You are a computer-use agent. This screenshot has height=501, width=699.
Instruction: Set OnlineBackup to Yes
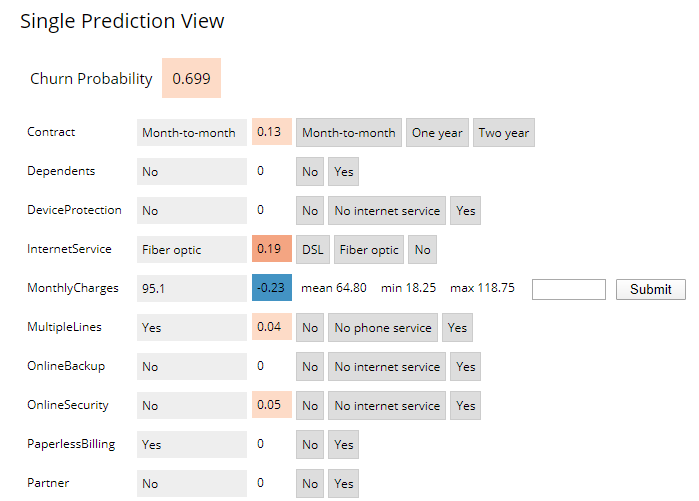(x=465, y=366)
